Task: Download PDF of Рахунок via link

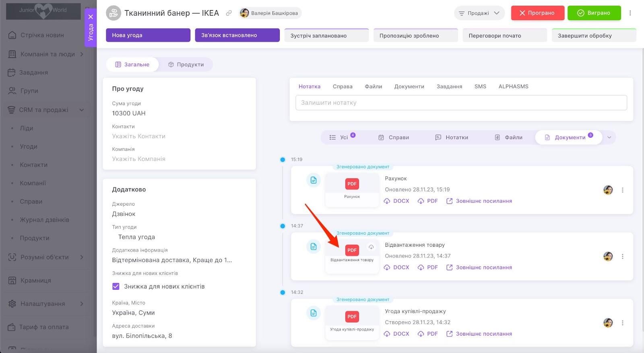Action: (x=428, y=201)
